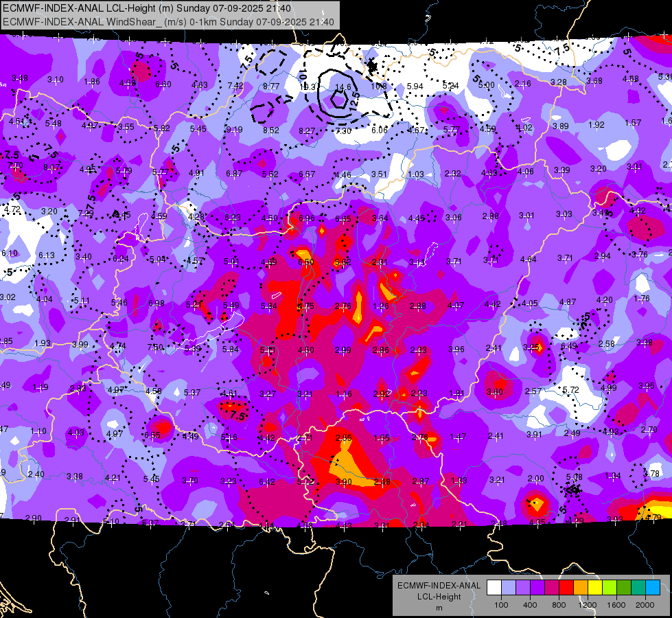This screenshot has height=618, width=672.
Task: Click the yellow legend swatch
Action: point(595,588)
